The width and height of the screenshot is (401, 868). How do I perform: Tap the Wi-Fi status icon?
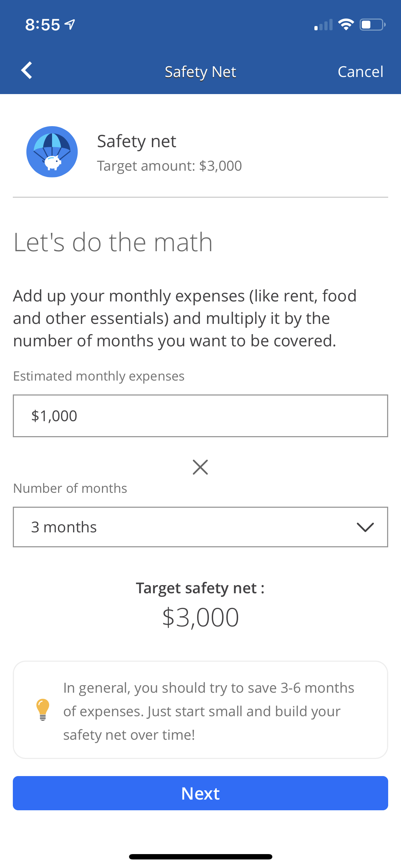tap(346, 25)
